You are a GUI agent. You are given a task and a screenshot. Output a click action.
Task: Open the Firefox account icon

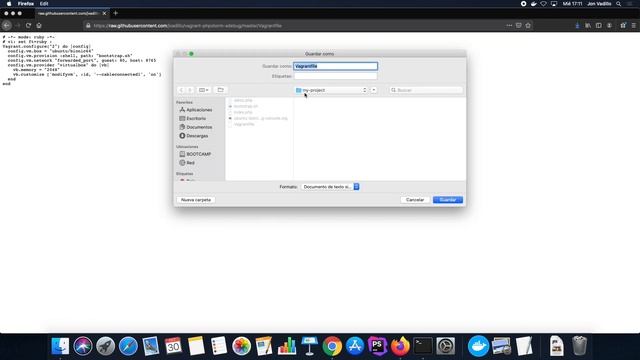(x=609, y=25)
